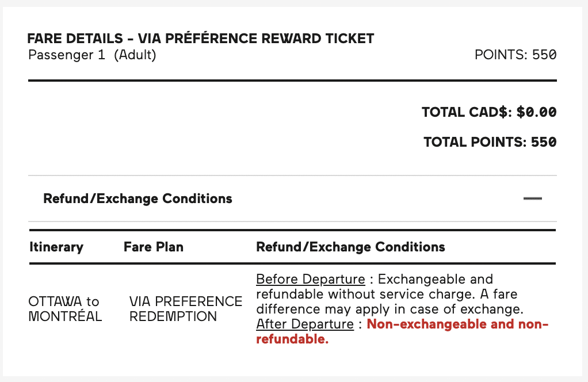Click the Fare Plan column header
Screen dimensions: 588x382
[x=154, y=247]
